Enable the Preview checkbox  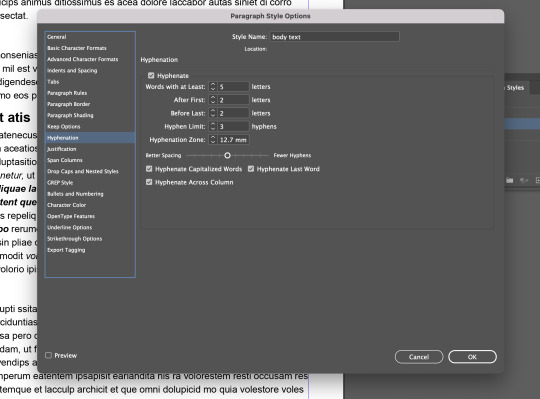(x=49, y=355)
